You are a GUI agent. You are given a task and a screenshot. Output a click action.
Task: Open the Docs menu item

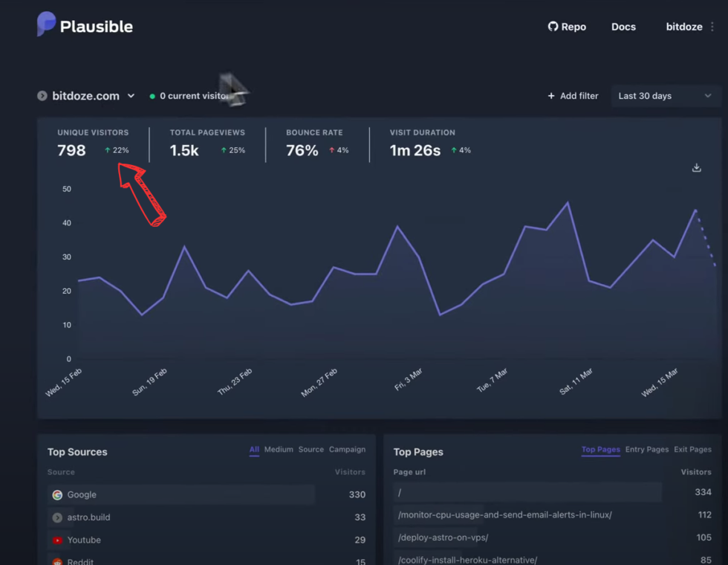pyautogui.click(x=623, y=27)
